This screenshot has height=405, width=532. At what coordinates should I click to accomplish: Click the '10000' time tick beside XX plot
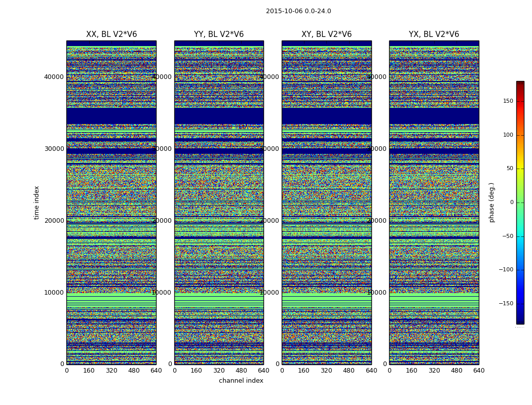54,293
